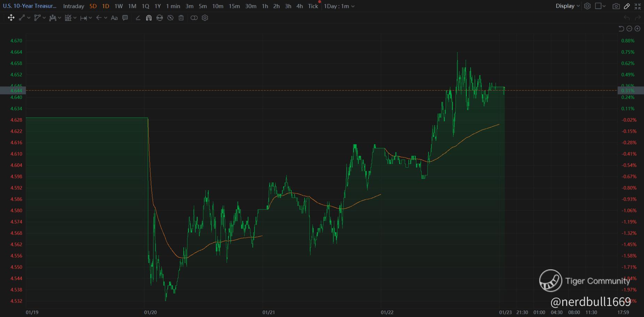Select the move crosshair cursor tool
The width and height of the screenshot is (644, 317).
coord(11,18)
